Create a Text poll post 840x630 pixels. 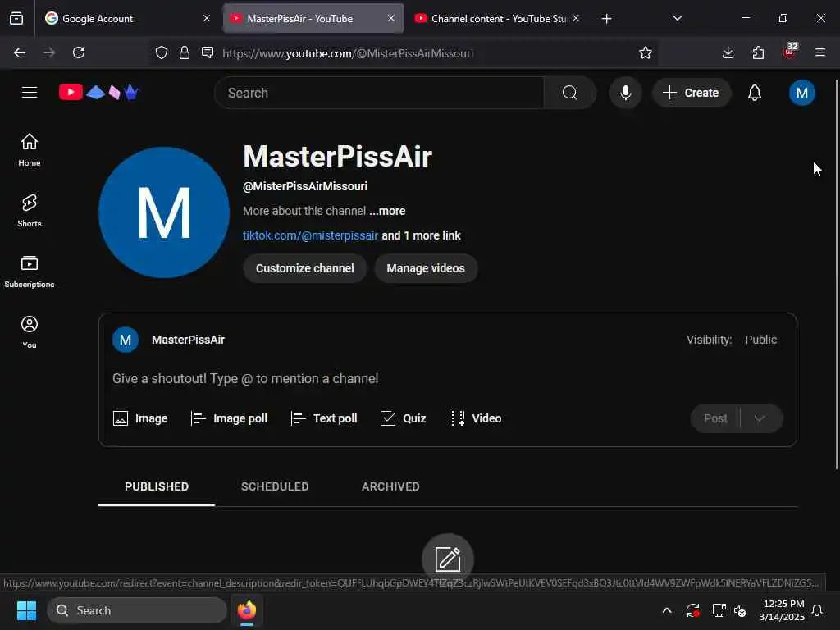[323, 418]
